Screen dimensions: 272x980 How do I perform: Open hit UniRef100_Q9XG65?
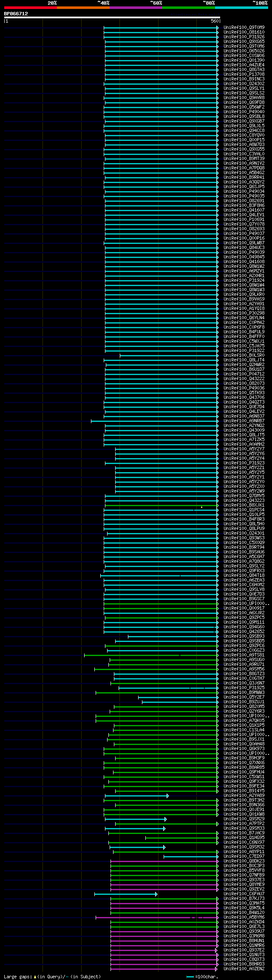pyautogui.click(x=244, y=42)
